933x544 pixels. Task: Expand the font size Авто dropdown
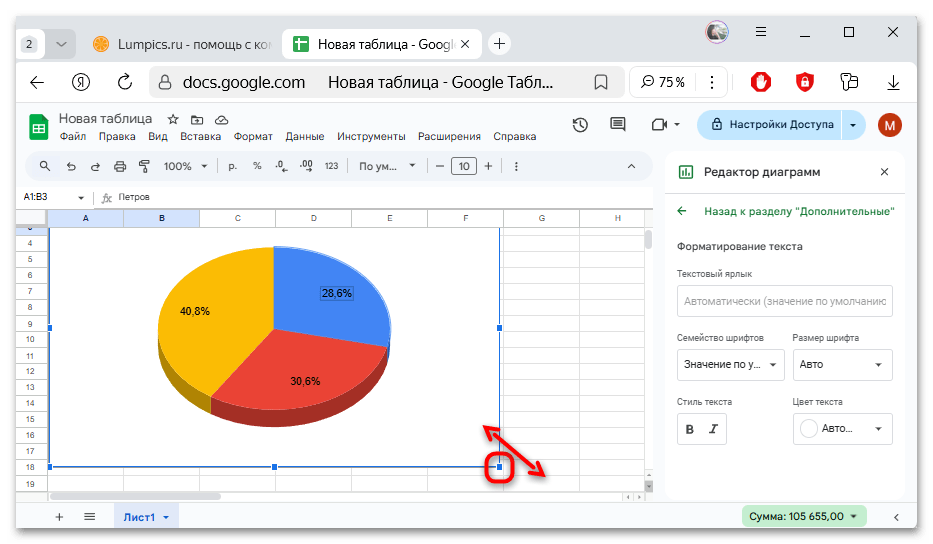pyautogui.click(x=841, y=365)
